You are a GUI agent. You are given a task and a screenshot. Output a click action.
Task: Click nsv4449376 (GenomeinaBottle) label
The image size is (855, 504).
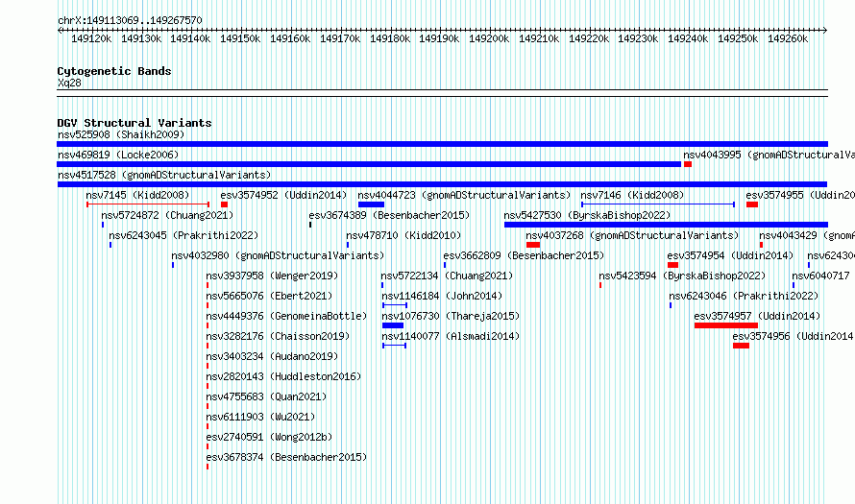click(286, 316)
